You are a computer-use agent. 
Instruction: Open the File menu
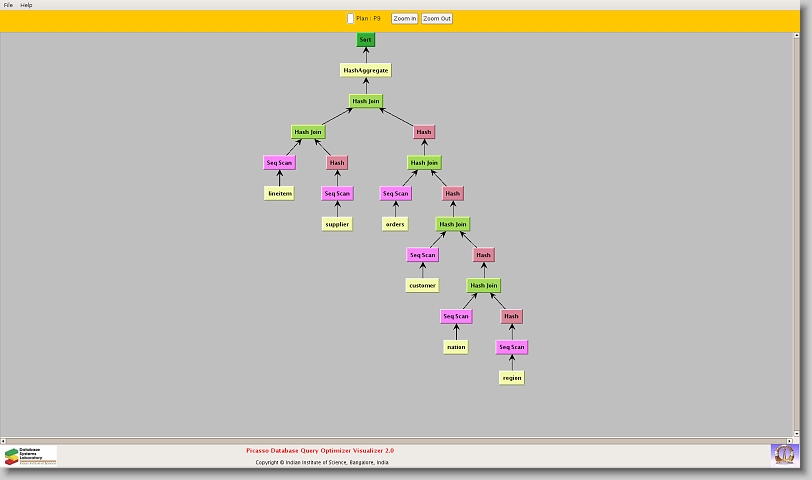click(x=8, y=5)
